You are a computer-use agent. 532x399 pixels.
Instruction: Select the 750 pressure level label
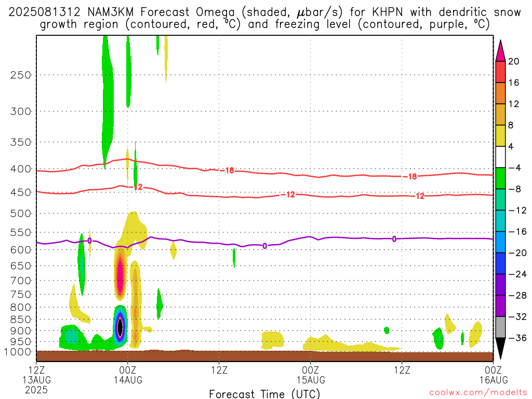click(x=21, y=295)
